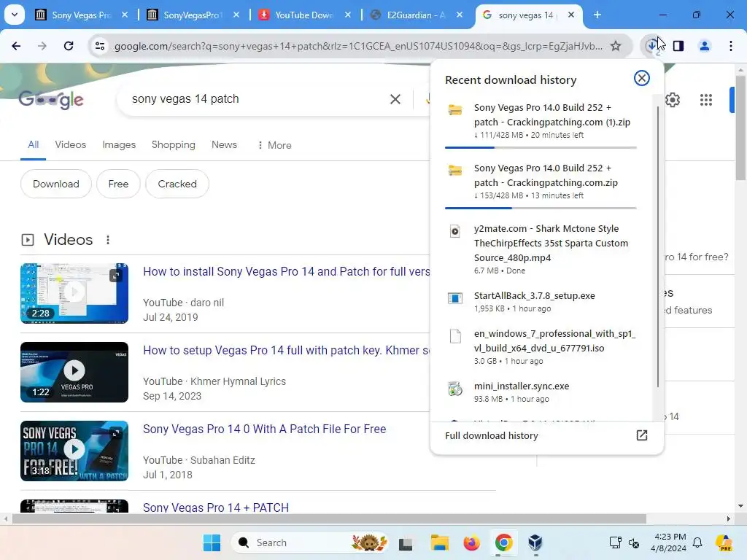Image resolution: width=747 pixels, height=560 pixels.
Task: Open 'Sony Vegas Pro 14 0 With A Patch' link
Action: coord(264,429)
